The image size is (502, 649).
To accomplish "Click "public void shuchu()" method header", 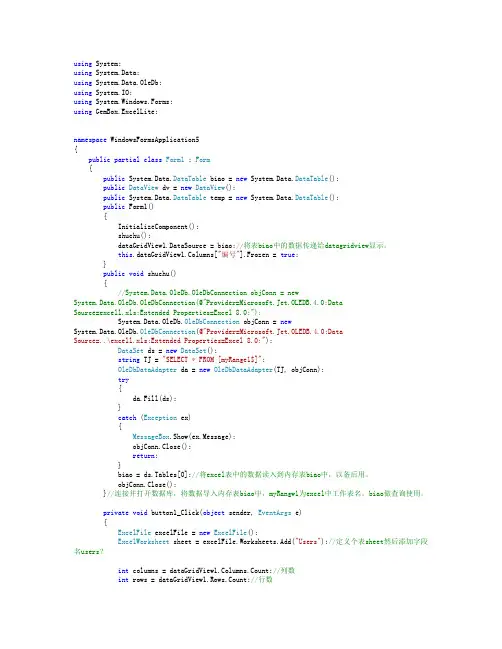I will click(139, 274).
